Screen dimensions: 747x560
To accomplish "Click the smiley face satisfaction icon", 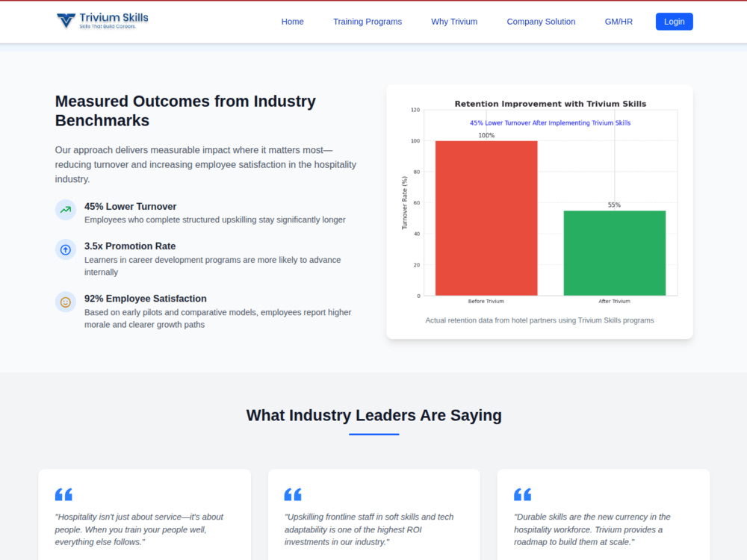I will [x=66, y=302].
